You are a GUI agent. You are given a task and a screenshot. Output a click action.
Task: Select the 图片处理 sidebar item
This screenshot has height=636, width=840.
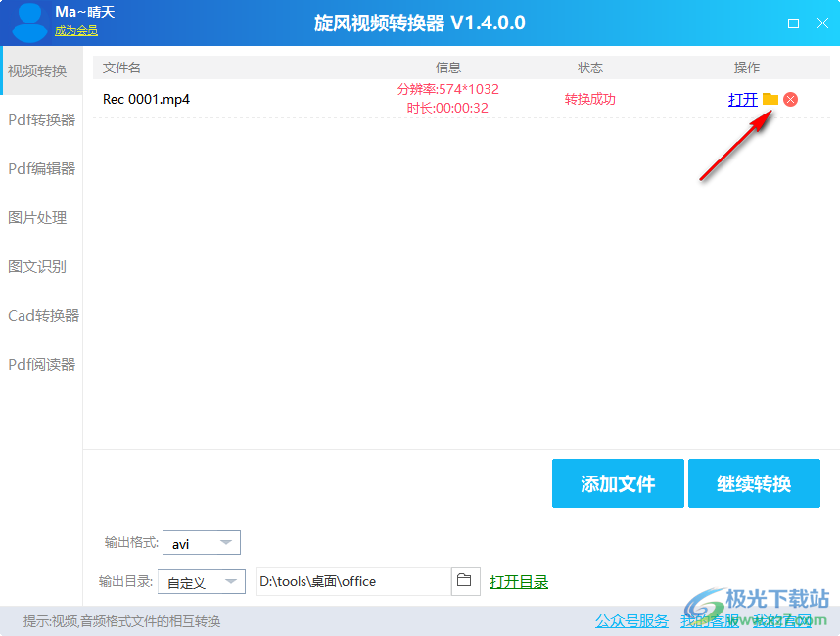click(40, 217)
